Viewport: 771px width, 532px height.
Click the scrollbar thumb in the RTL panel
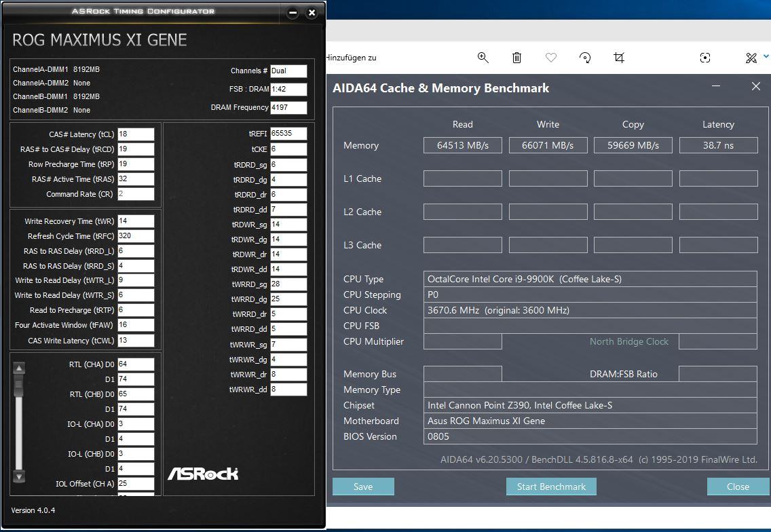click(19, 386)
